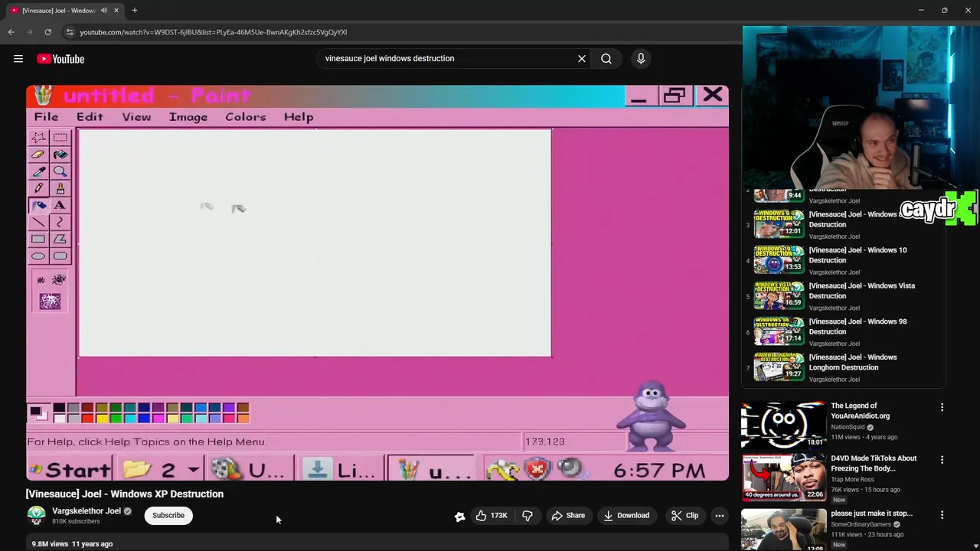Open the Edit menu in video's Paint
Viewport: 980px width, 551px height.
click(90, 117)
